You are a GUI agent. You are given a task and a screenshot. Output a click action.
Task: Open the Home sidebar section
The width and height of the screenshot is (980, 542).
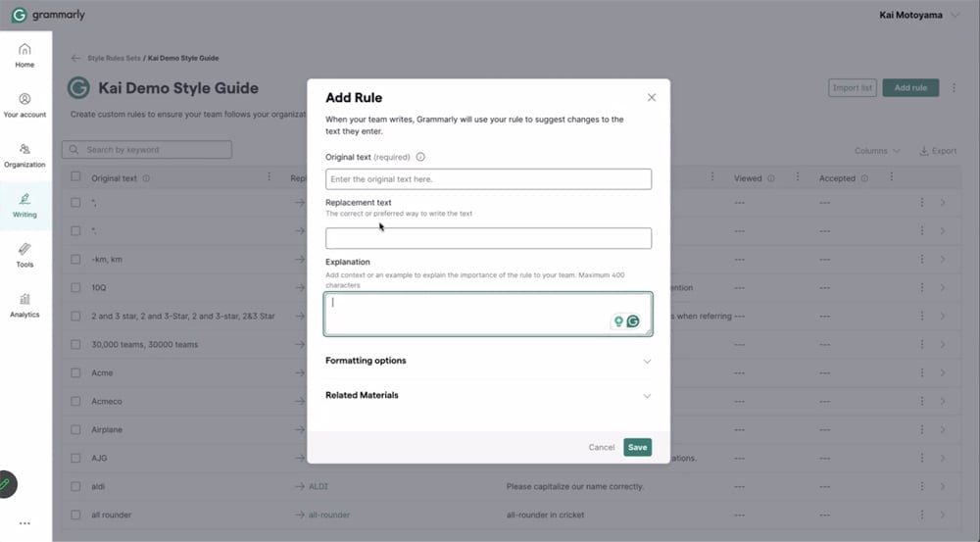(x=25, y=56)
